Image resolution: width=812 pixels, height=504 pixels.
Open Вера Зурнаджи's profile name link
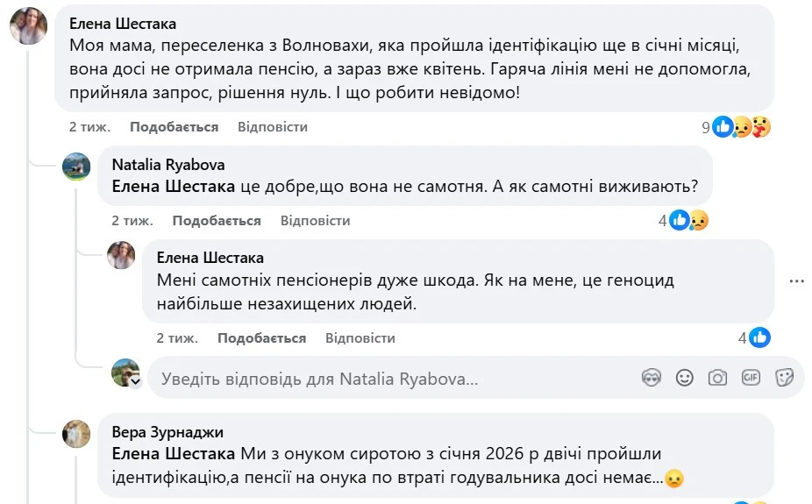point(167,432)
